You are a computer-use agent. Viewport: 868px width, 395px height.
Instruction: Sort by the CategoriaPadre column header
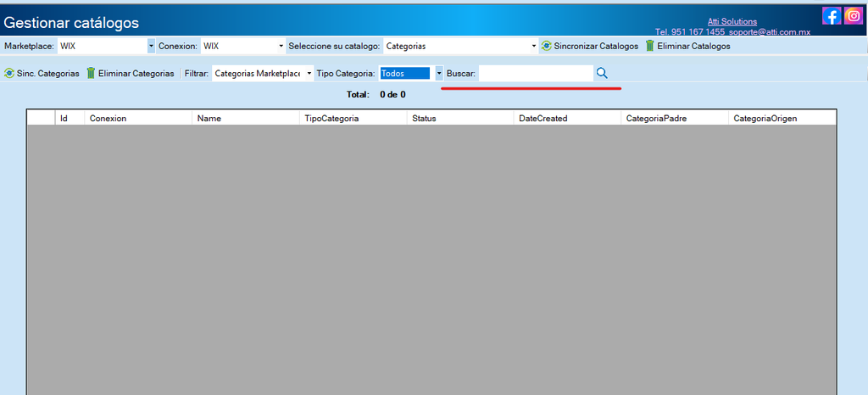pyautogui.click(x=675, y=119)
